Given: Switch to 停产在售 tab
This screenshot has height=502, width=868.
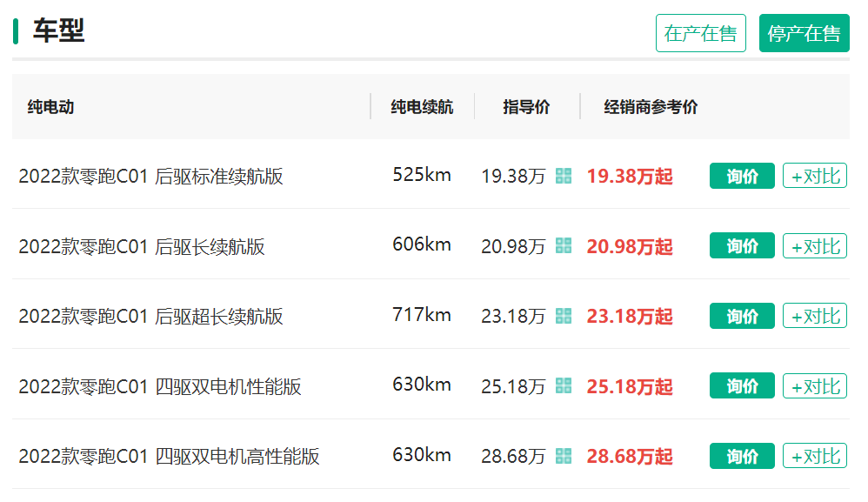Looking at the screenshot, I should 805,33.
